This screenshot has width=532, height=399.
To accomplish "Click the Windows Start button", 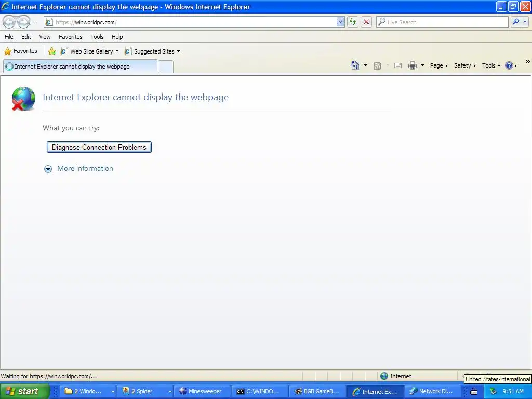I will pos(24,391).
